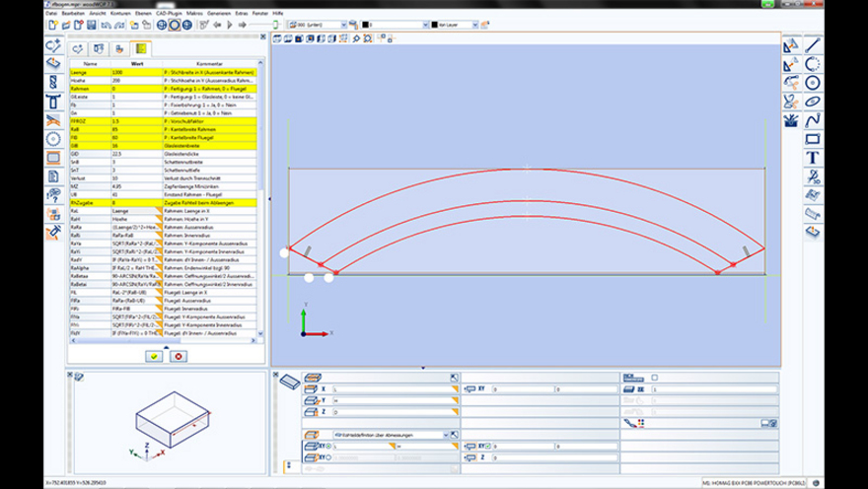The width and height of the screenshot is (868, 489).
Task: Select the spline curve tool
Action: (x=813, y=120)
